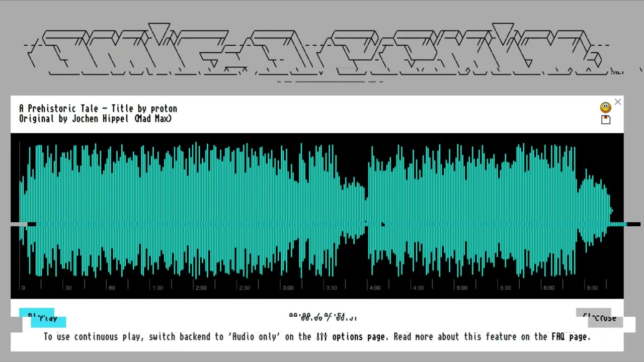
Task: Seek waveform to the 5:00 marker
Action: pyautogui.click(x=461, y=288)
